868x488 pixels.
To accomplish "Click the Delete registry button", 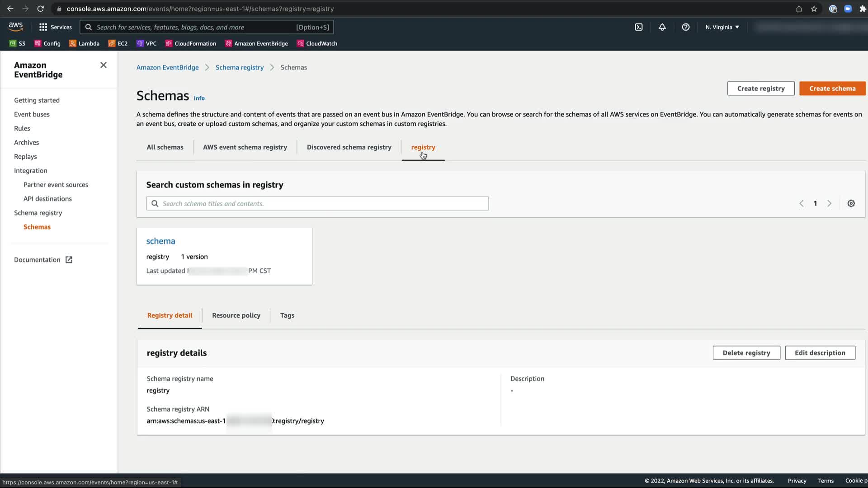I will point(746,352).
